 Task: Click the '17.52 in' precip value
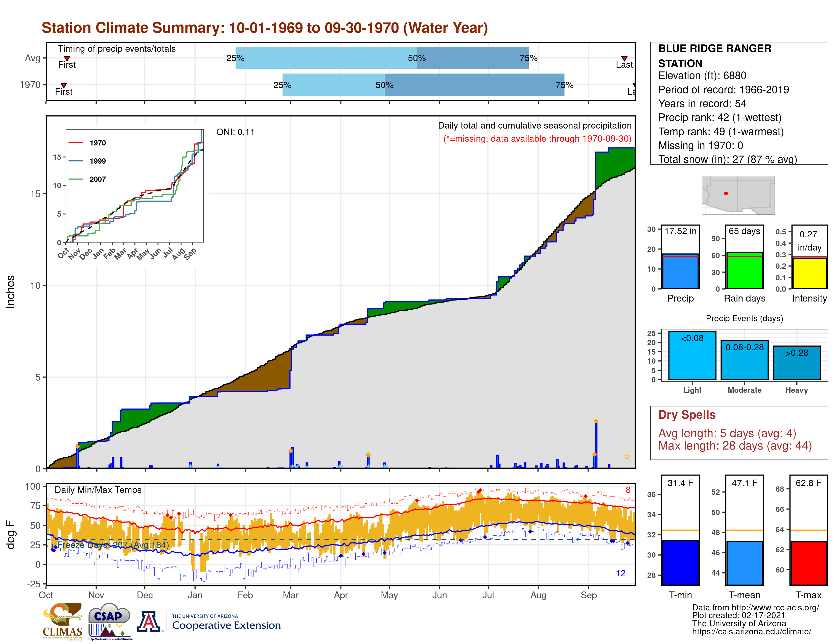point(680,231)
